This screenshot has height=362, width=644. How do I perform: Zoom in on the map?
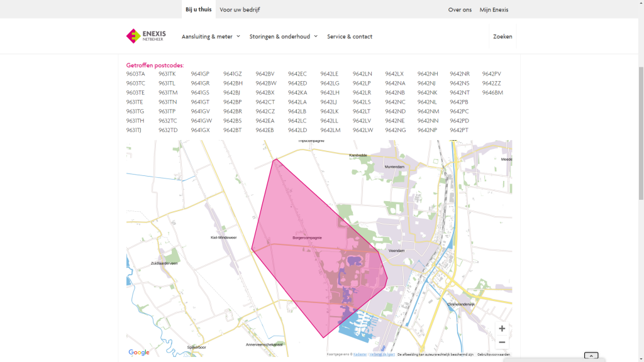[501, 328]
